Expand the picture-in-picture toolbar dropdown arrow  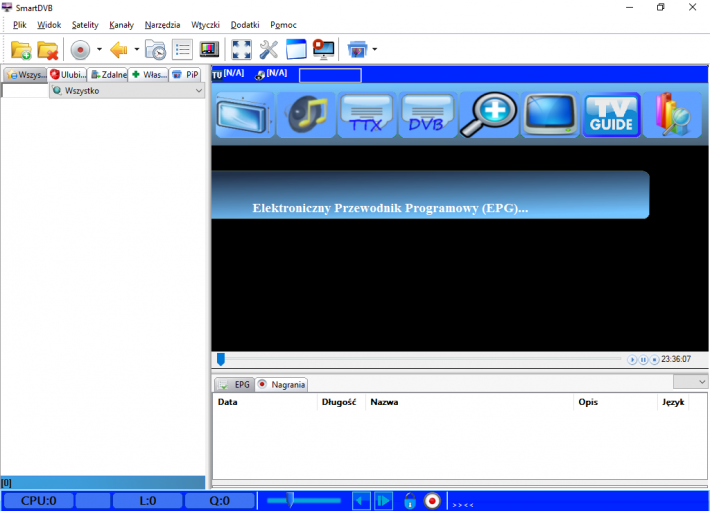tap(374, 49)
